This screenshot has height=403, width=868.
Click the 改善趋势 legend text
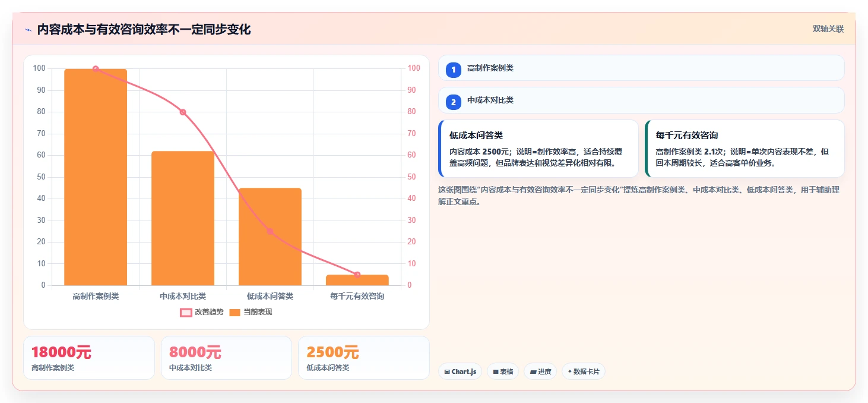point(209,312)
